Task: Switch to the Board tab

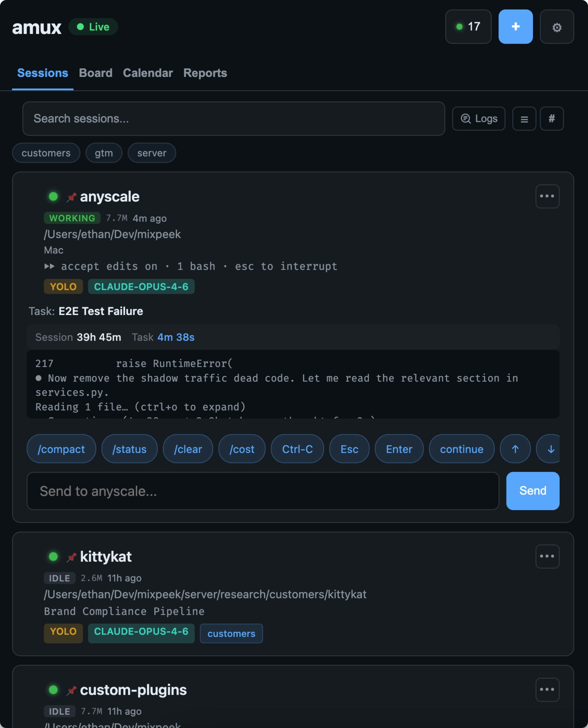Action: (95, 73)
